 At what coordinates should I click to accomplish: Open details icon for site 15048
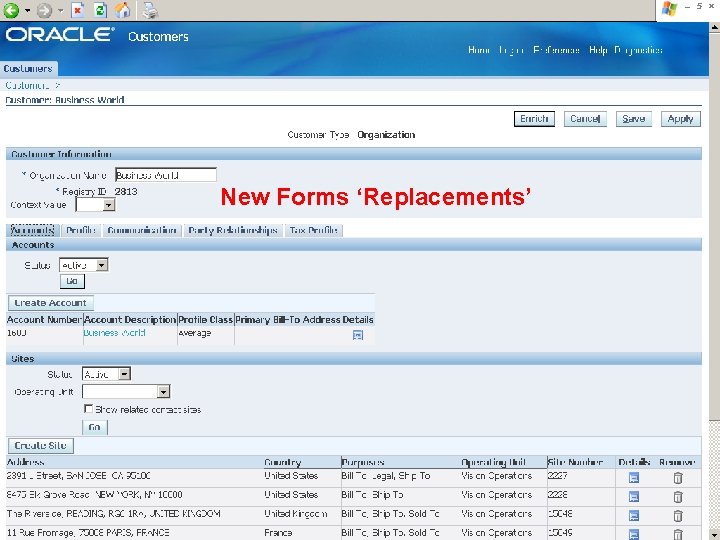tap(634, 515)
